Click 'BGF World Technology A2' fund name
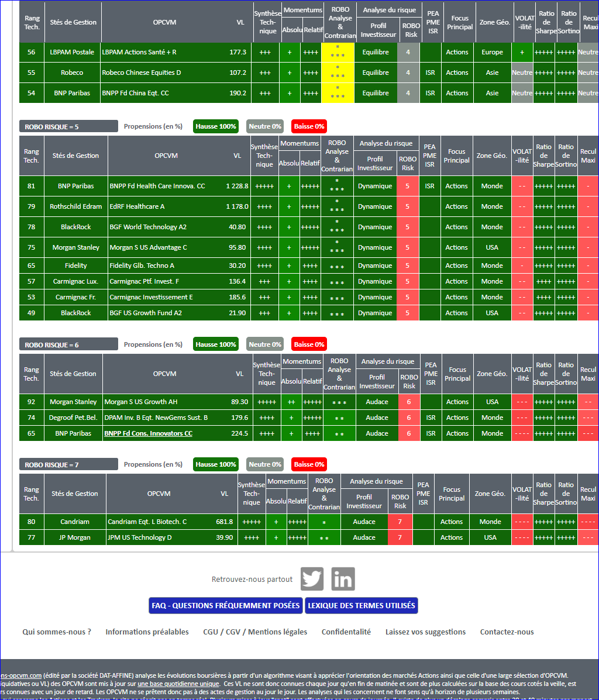 coord(148,227)
